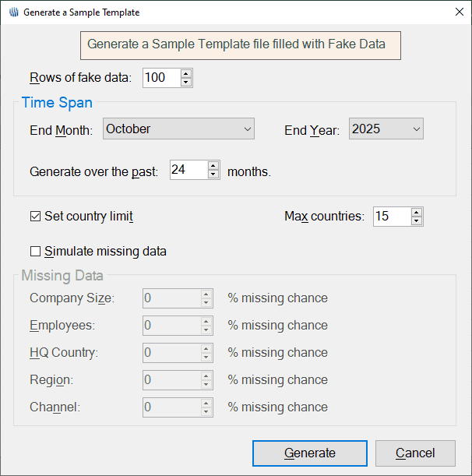
Task: Click the Rows of fake data field
Action: coord(160,78)
